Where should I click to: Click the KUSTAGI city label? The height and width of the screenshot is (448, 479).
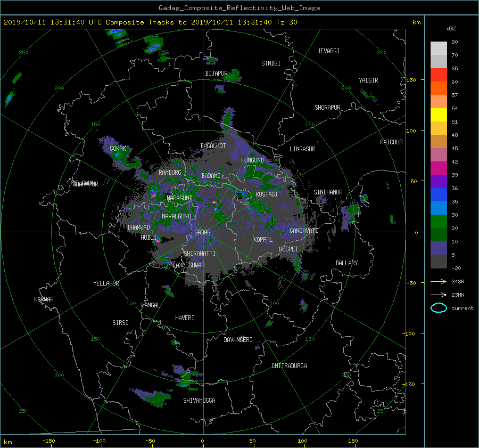click(267, 194)
